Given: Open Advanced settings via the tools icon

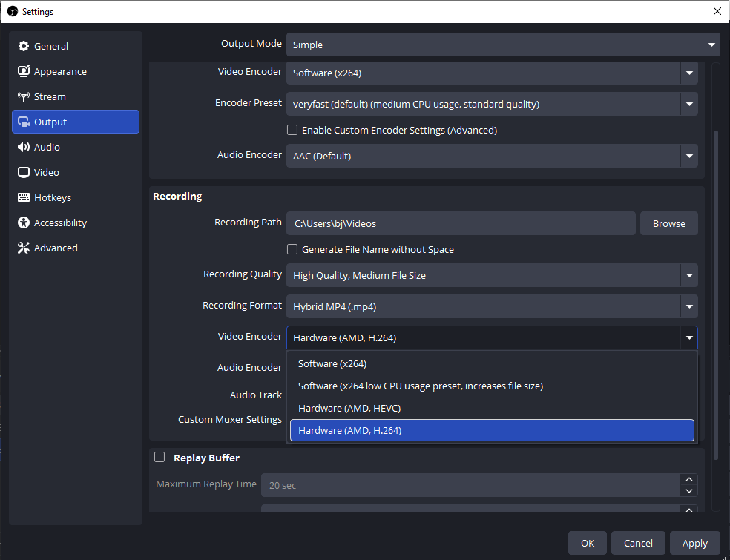Looking at the screenshot, I should click(x=23, y=248).
